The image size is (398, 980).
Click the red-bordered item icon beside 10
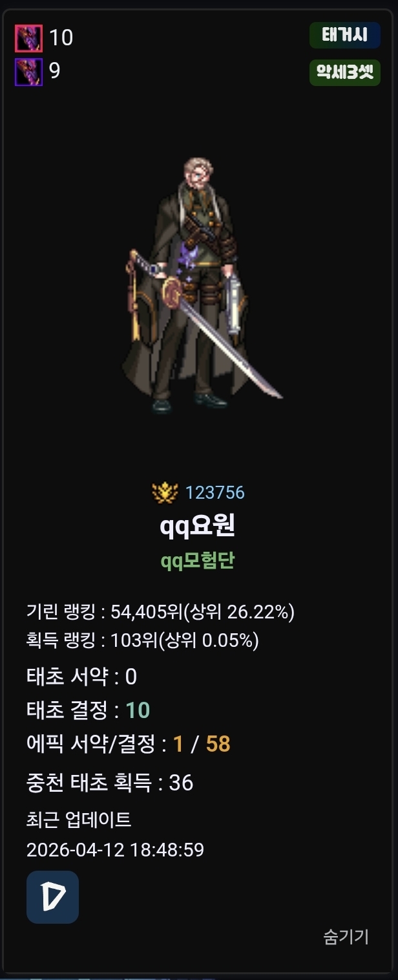pos(28,38)
